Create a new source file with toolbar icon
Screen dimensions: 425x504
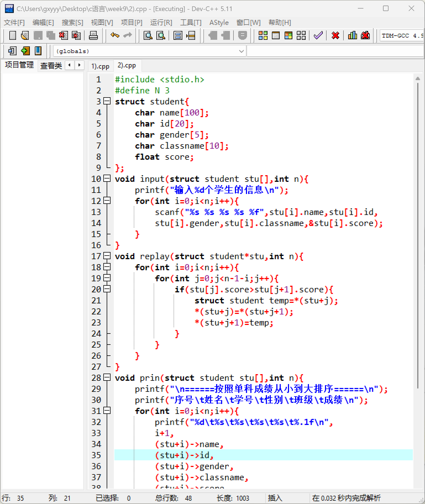click(12, 35)
